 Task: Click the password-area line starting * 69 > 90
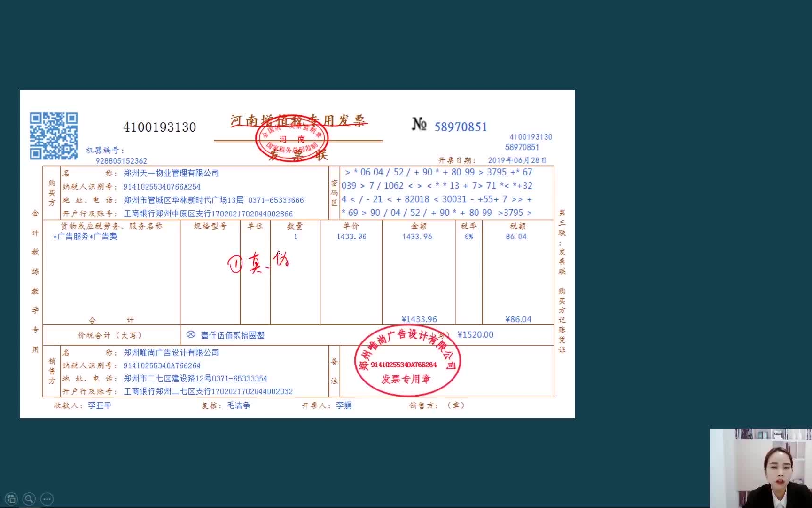[x=437, y=213]
